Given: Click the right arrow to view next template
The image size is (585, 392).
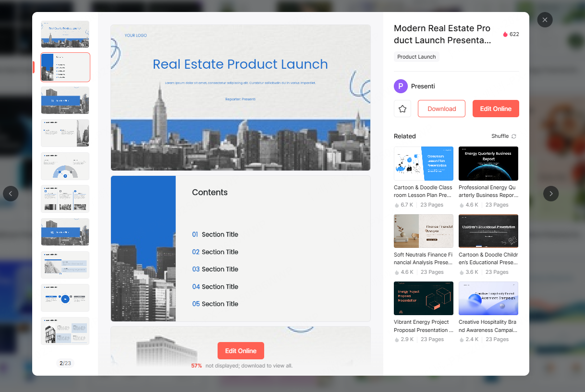Looking at the screenshot, I should tap(550, 194).
